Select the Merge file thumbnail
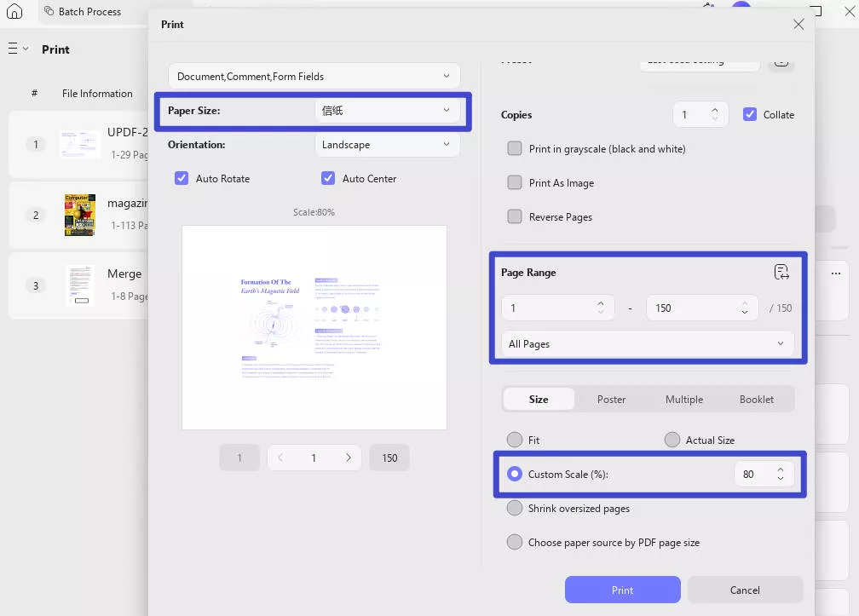Viewport: 859px width, 616px height. tap(79, 285)
